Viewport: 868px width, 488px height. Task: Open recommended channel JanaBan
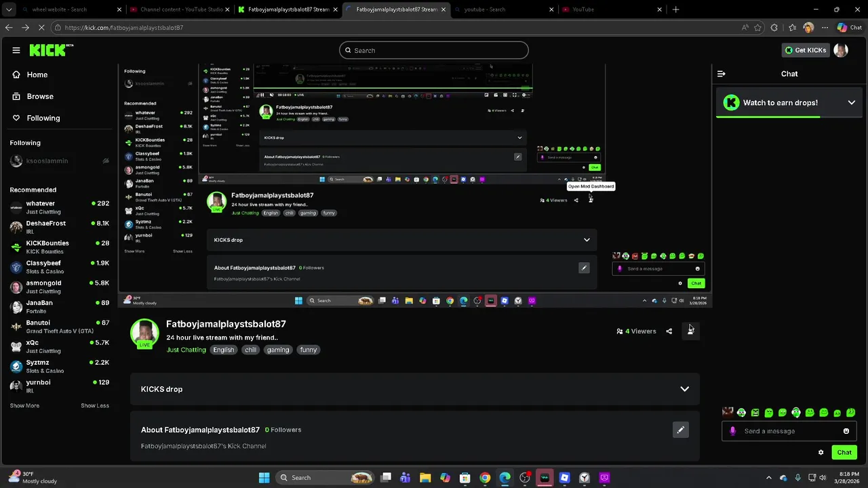pos(60,306)
